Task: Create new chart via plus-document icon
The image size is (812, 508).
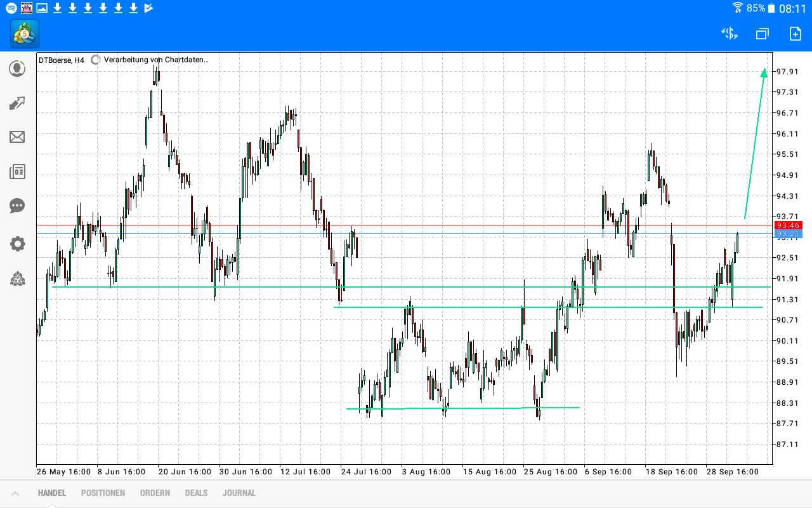Action: 794,34
